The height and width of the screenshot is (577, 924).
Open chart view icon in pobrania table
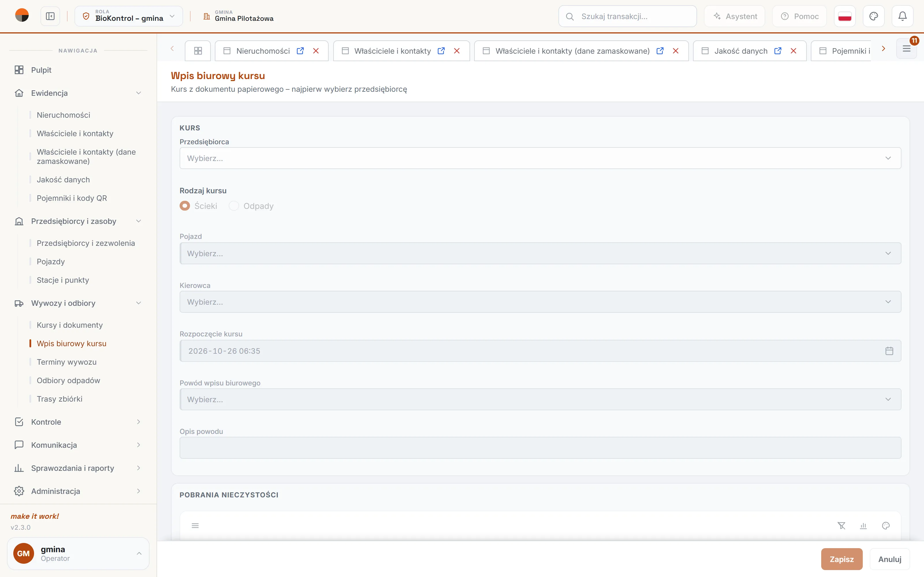(x=863, y=525)
